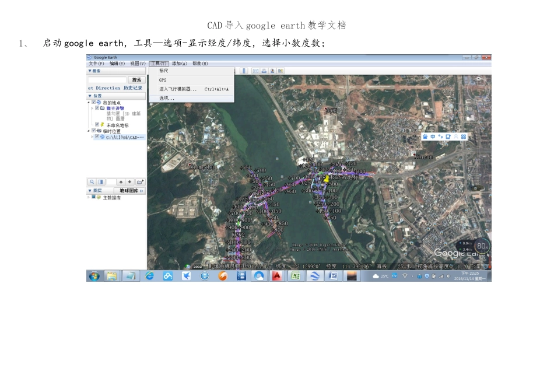Open the 历史记录 history link
The width and height of the screenshot is (554, 392).
point(133,88)
